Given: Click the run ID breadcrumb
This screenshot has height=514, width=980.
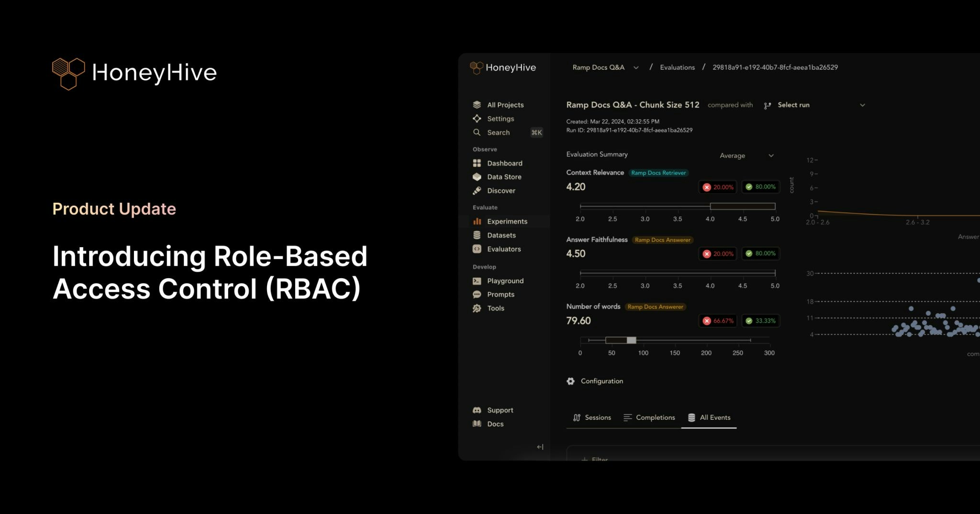Looking at the screenshot, I should (x=775, y=67).
